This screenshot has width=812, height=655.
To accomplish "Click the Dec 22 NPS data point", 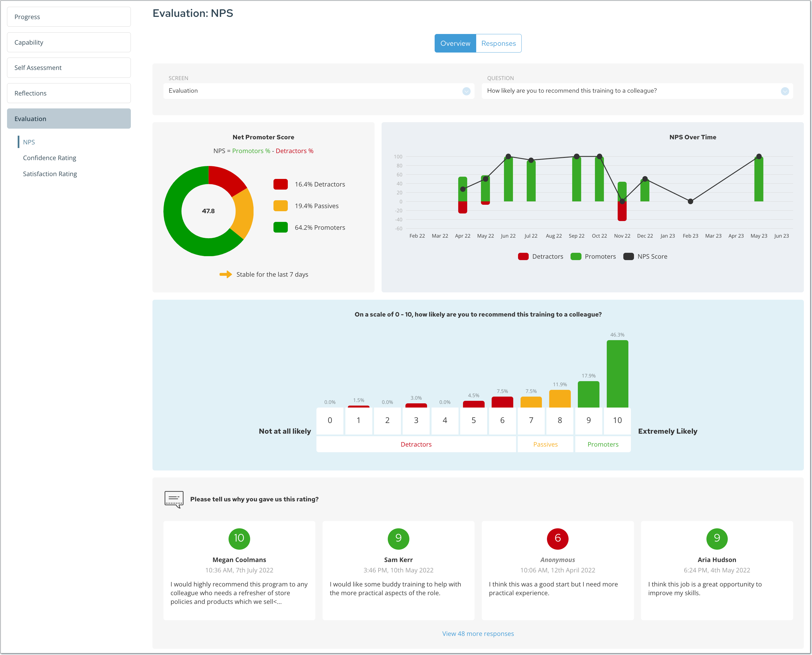I will point(645,179).
